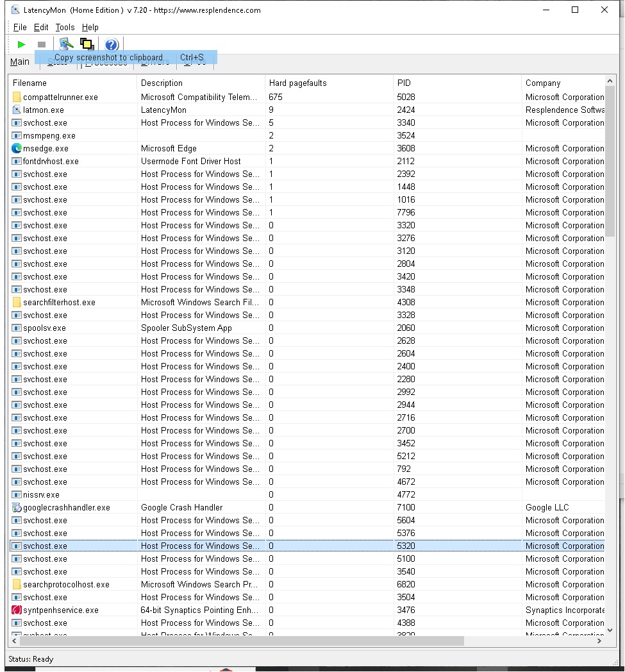Click the nissrv.exe row icon
The image size is (625, 672).
[x=17, y=494]
